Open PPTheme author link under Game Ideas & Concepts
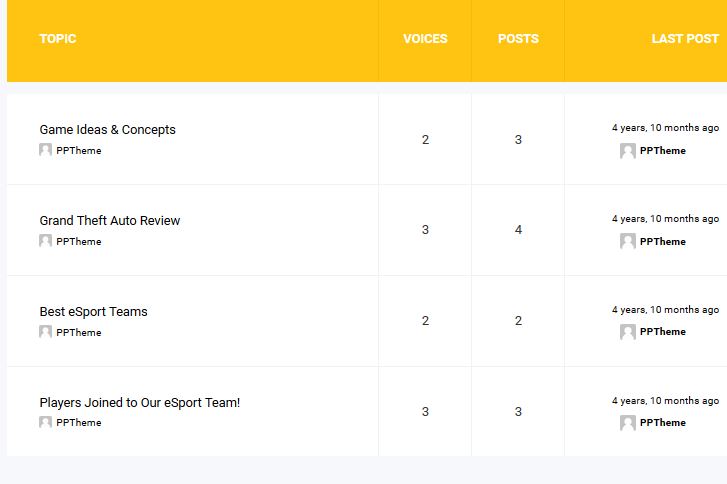Screen dimensions: 727x484 (78, 151)
